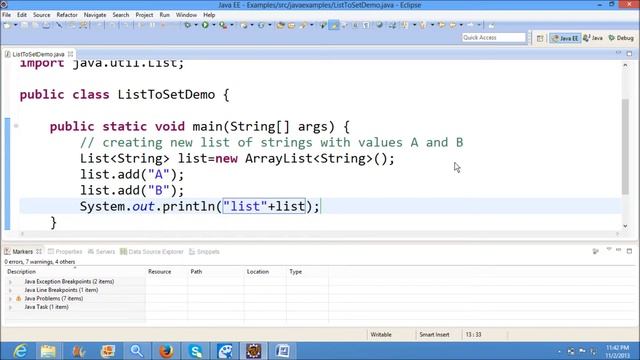Open the External Tools dropdown arrow

pos(232,25)
